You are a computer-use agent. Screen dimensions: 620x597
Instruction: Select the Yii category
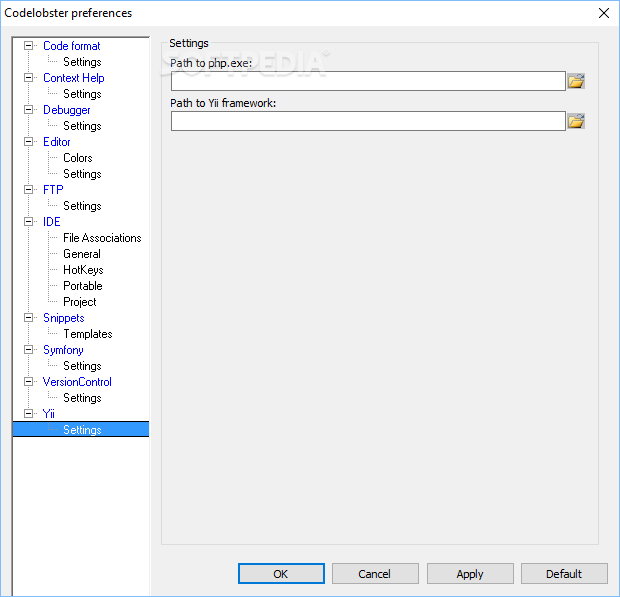[x=49, y=414]
